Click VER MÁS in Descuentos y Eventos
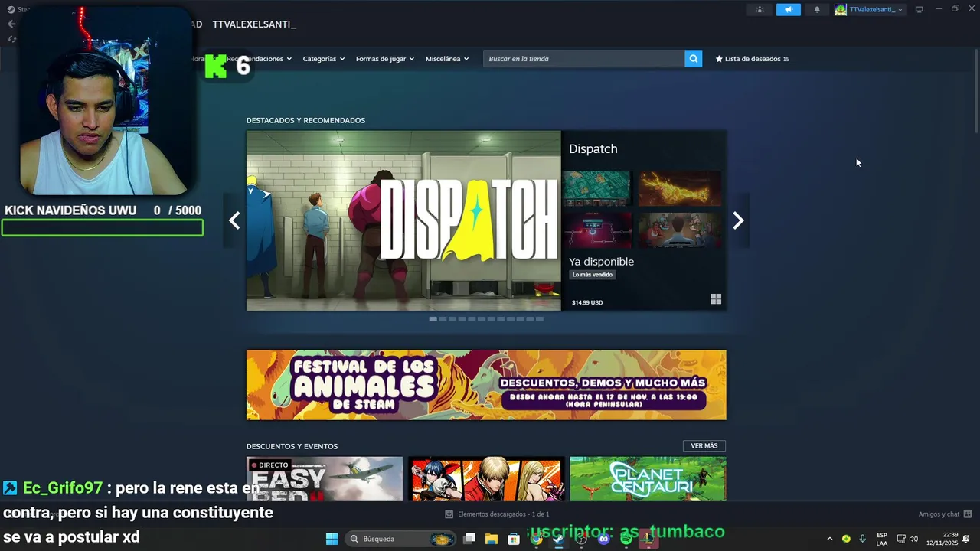 tap(704, 446)
